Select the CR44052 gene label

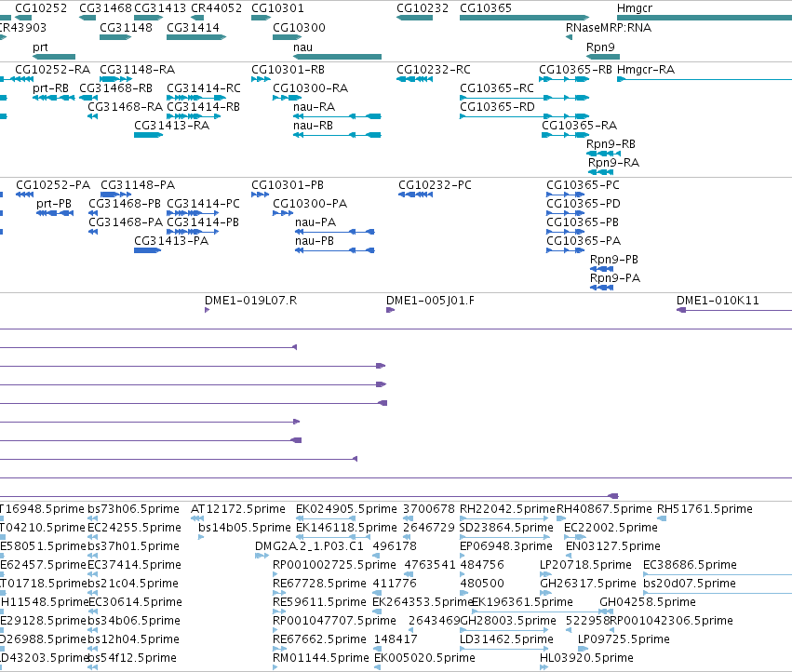click(x=216, y=8)
